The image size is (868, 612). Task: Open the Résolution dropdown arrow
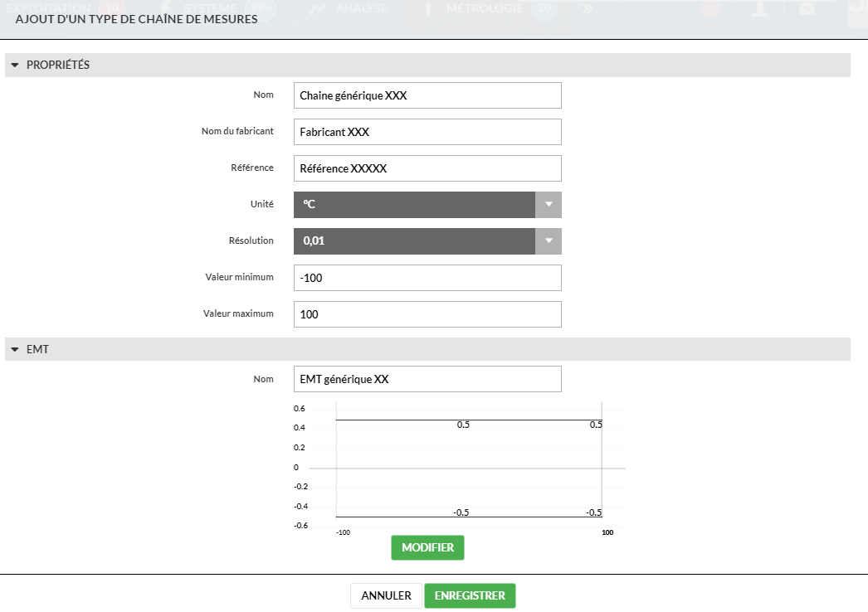click(x=549, y=241)
